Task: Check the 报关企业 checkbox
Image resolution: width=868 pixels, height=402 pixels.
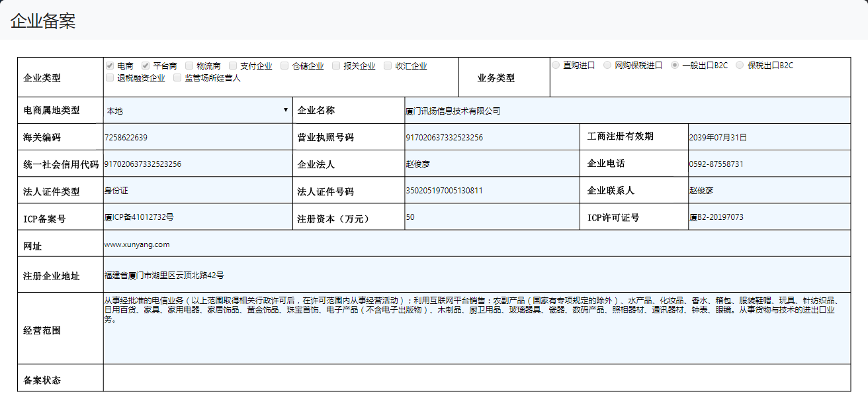Action: pyautogui.click(x=336, y=66)
